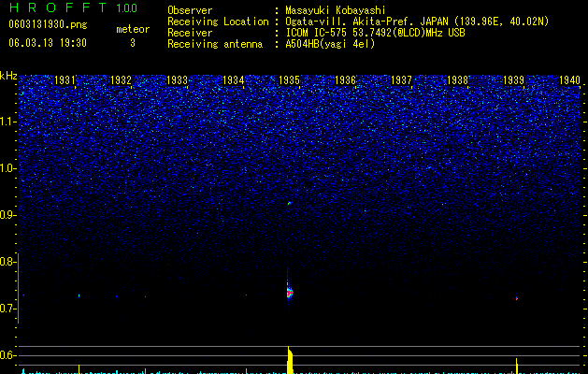Click the 1931 time marker label
This screenshot has height=374, width=588.
point(65,80)
